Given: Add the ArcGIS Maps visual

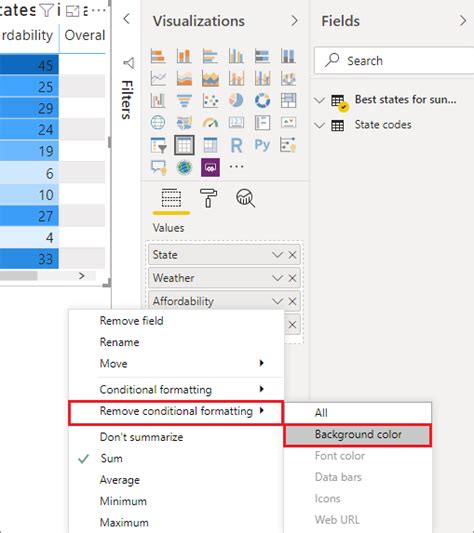Looking at the screenshot, I should click(184, 167).
